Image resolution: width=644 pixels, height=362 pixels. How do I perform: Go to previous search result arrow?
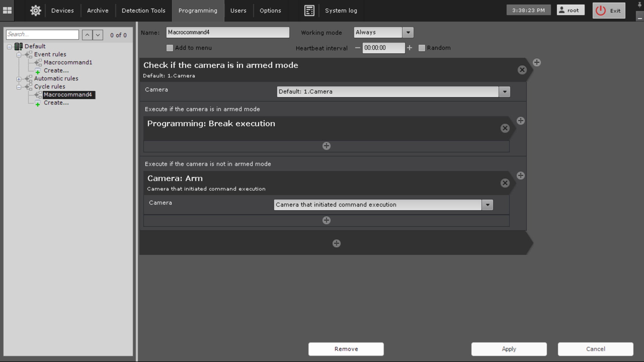click(x=87, y=35)
